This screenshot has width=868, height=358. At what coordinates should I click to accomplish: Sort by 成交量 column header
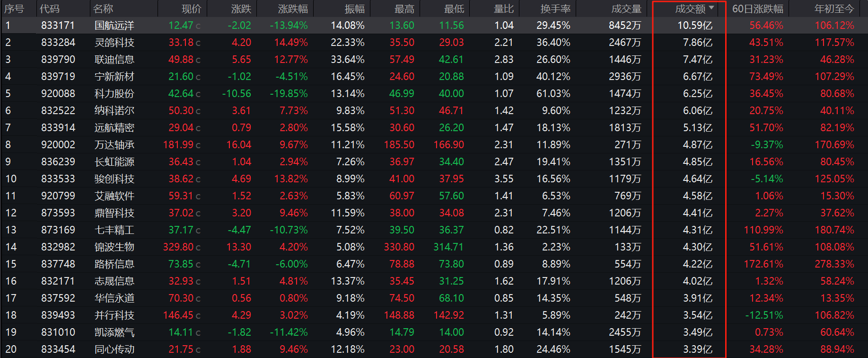point(626,9)
